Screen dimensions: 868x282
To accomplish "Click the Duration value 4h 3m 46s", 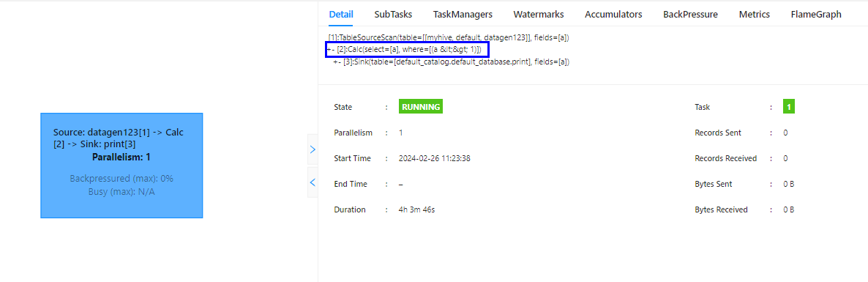I will 416,210.
